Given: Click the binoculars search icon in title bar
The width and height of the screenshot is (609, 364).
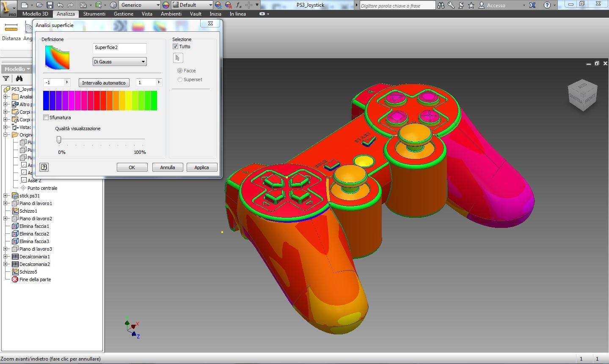Looking at the screenshot, I should pyautogui.click(x=441, y=5).
